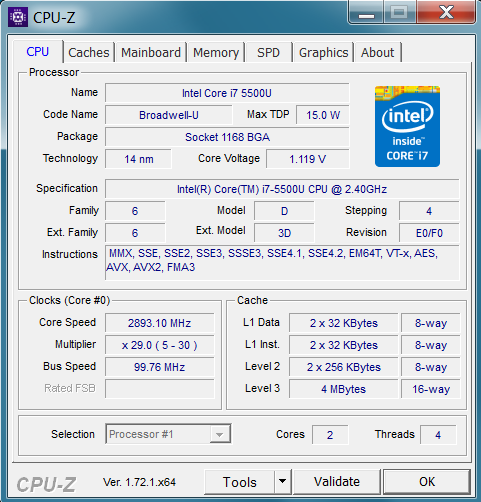
Task: Open the SPD tab
Action: click(x=269, y=52)
